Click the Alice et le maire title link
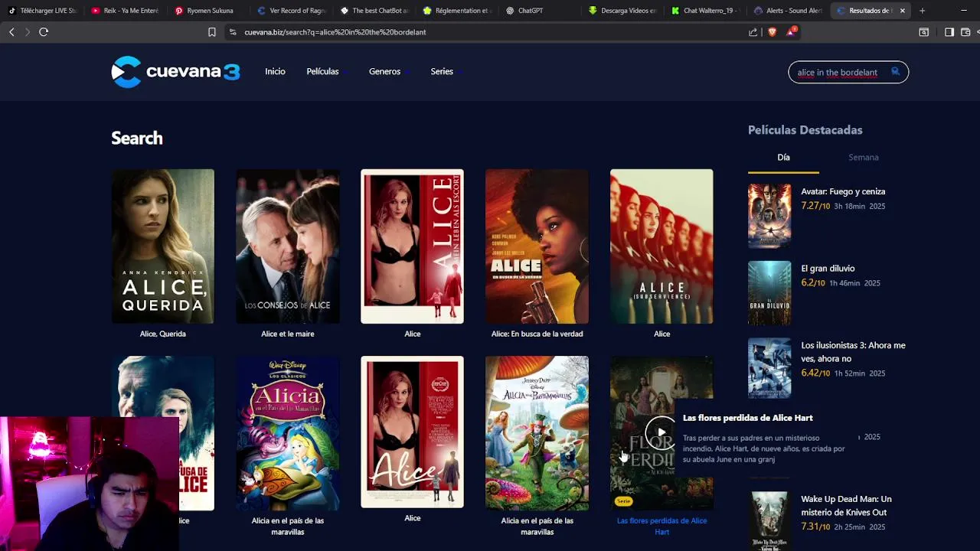 [287, 334]
